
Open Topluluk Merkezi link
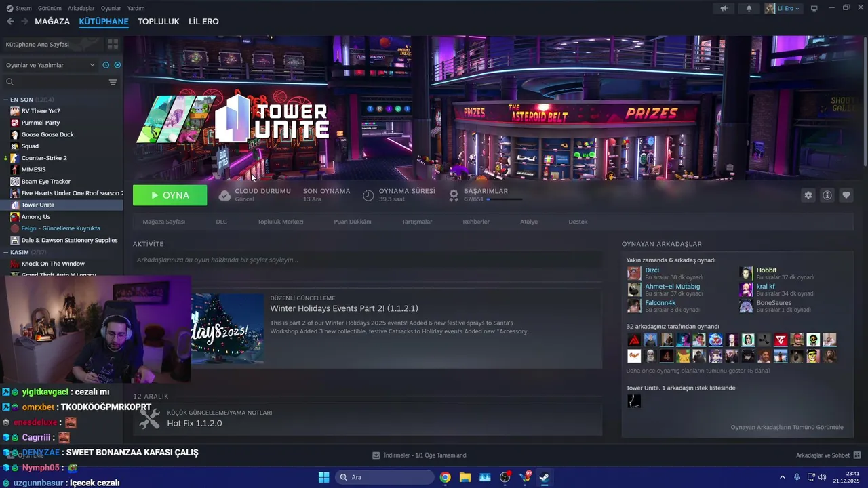280,222
